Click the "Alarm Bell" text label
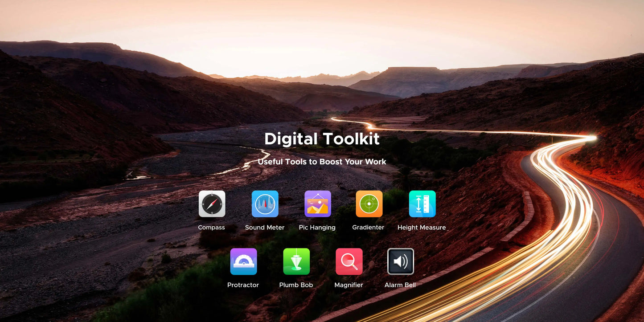Viewport: 644px width, 322px height. [x=400, y=285]
